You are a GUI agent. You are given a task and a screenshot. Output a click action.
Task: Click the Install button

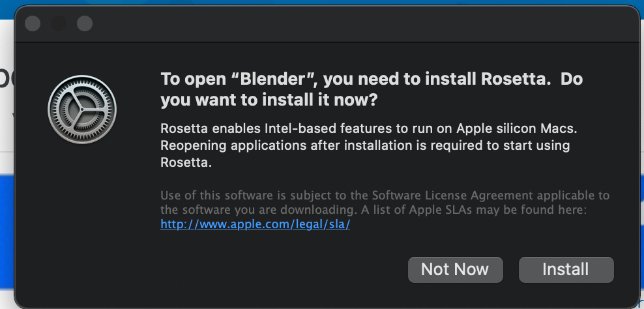click(566, 269)
